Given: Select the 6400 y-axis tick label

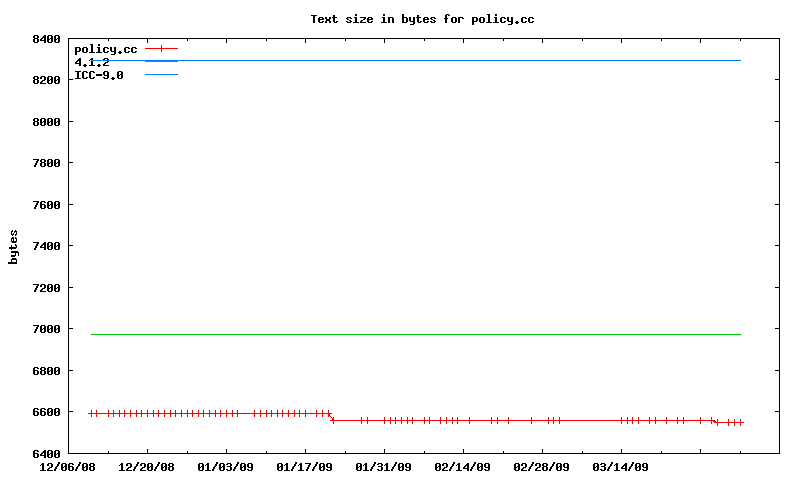Looking at the screenshot, I should point(47,453).
